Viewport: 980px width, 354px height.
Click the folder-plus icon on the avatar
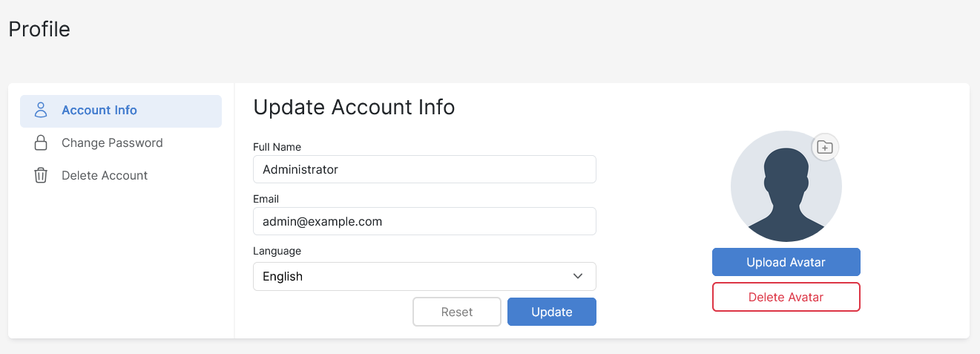[825, 147]
